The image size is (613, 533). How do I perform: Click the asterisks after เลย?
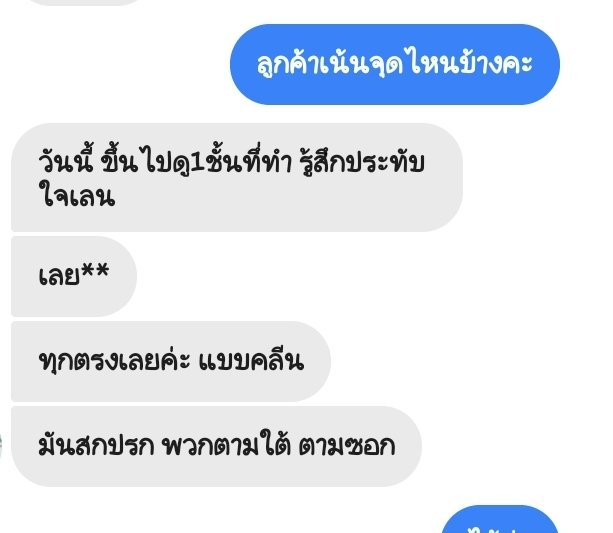point(95,271)
